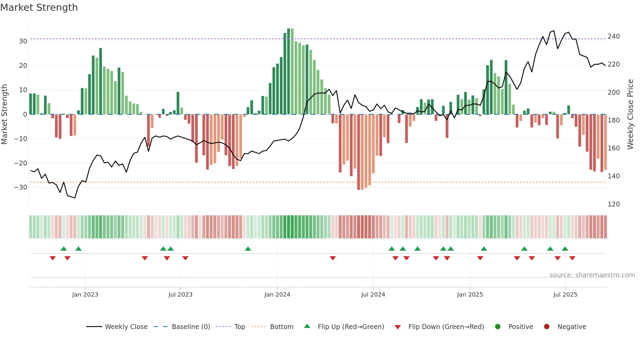
Task: Click the 'Jan 2024' axis label
Action: click(x=277, y=294)
